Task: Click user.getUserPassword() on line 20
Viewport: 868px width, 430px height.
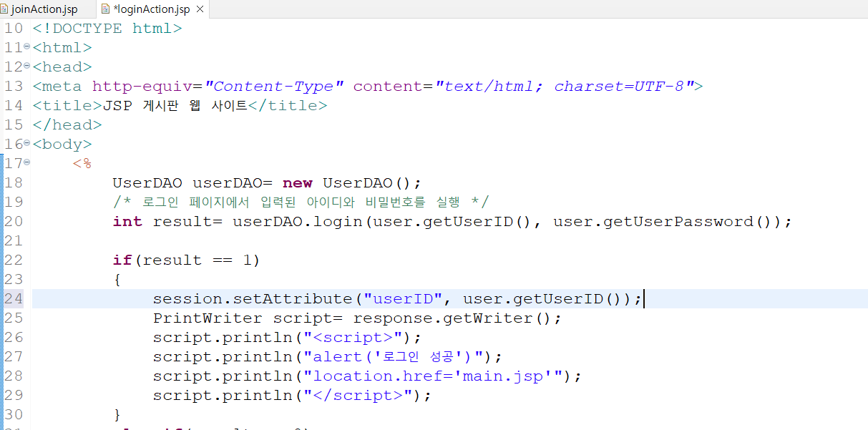Action: pos(663,222)
